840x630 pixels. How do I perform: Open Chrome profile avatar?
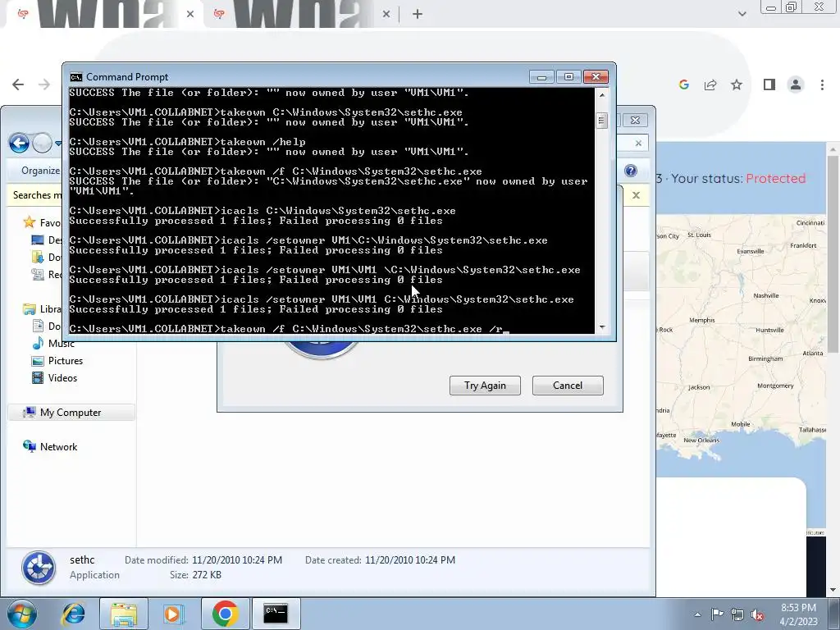point(796,84)
